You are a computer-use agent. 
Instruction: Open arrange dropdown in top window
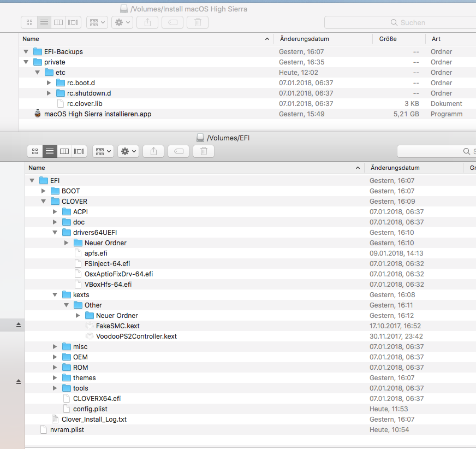tap(97, 22)
